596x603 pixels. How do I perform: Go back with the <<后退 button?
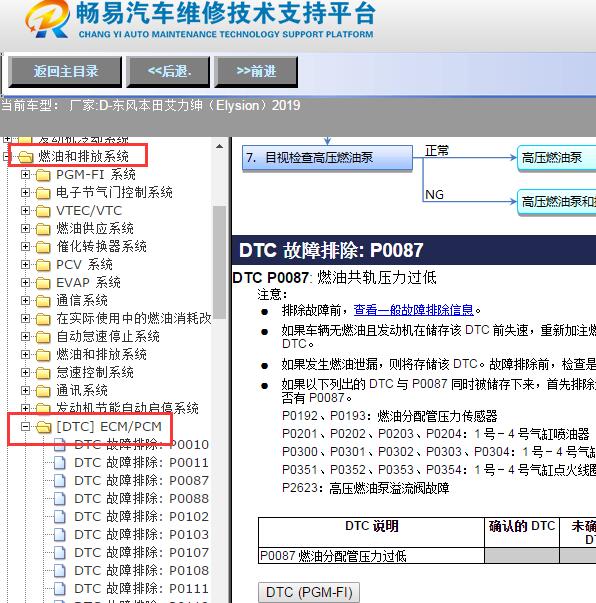point(168,72)
